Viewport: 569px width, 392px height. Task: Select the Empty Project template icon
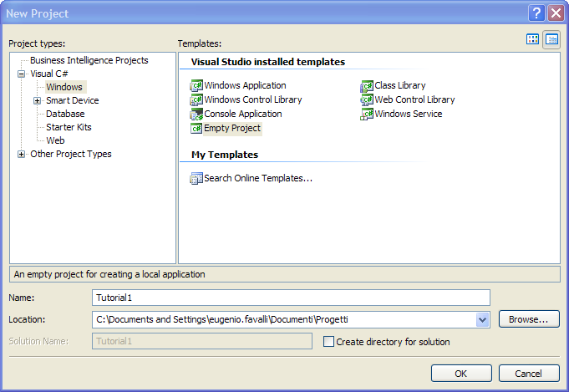[x=197, y=129]
